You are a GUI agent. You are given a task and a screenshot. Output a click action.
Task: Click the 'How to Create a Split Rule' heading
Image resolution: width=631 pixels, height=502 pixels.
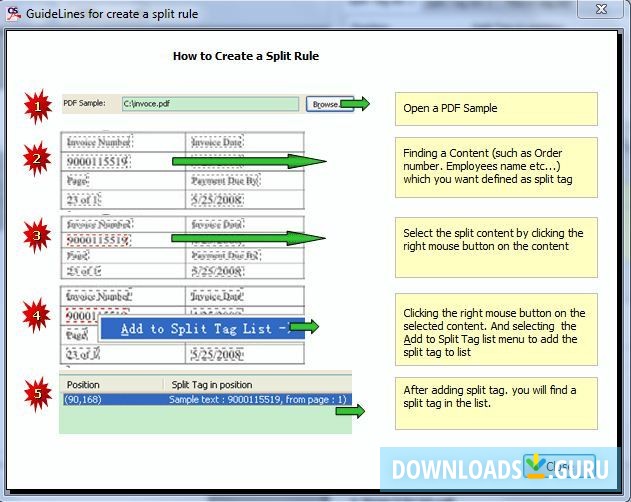[x=245, y=56]
